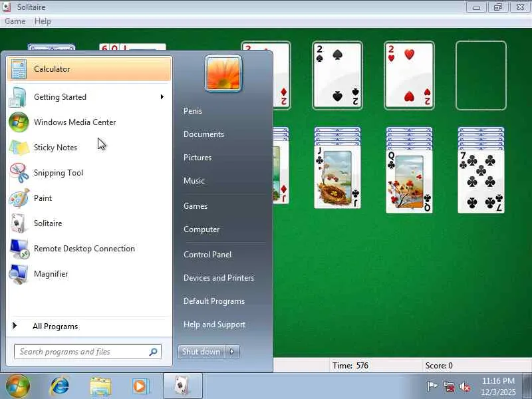532x399 pixels.
Task: Click the Solitaire taskbar button
Action: [x=182, y=386]
